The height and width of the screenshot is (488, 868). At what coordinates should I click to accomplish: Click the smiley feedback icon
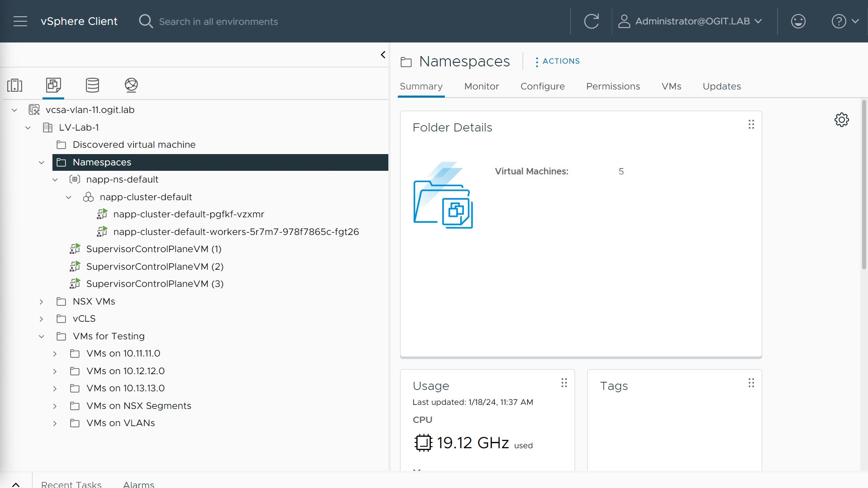(x=798, y=21)
